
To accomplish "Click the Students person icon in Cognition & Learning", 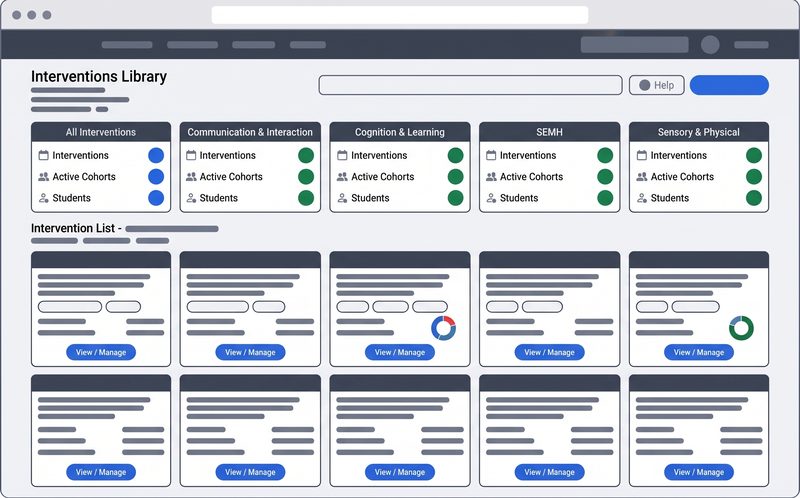I will (x=342, y=198).
